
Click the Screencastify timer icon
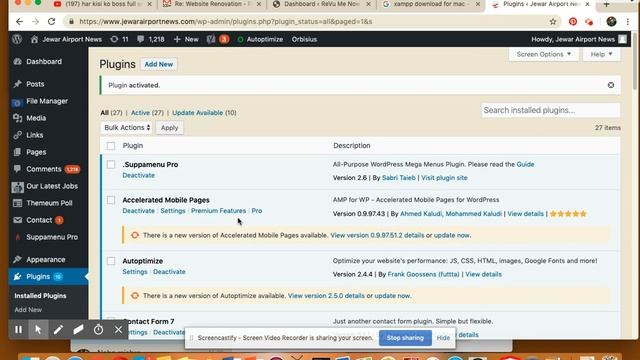tap(98, 329)
